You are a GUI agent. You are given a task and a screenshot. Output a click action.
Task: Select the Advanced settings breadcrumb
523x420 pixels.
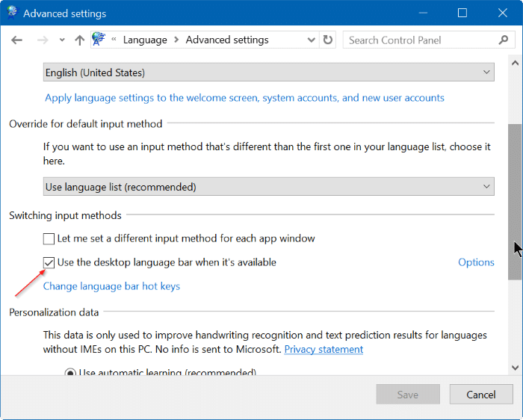[x=227, y=40]
